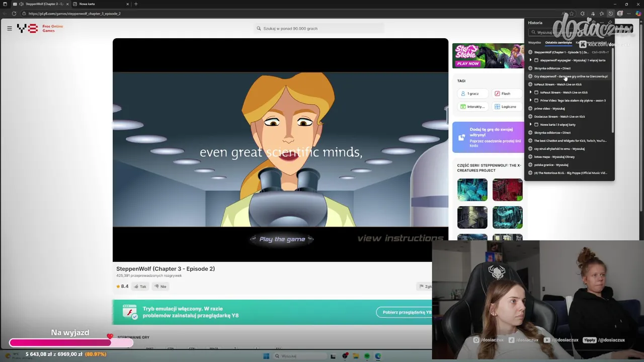Reload the page with the refresh icon
644x362 pixels.
14,14
